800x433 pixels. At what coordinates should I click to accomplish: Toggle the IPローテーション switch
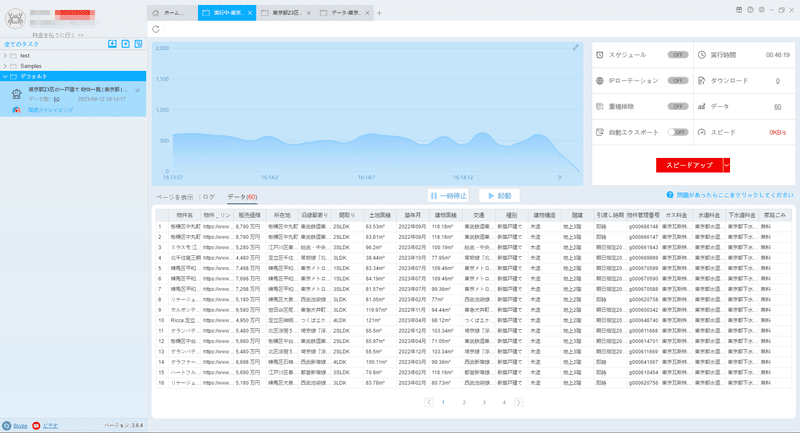click(678, 81)
